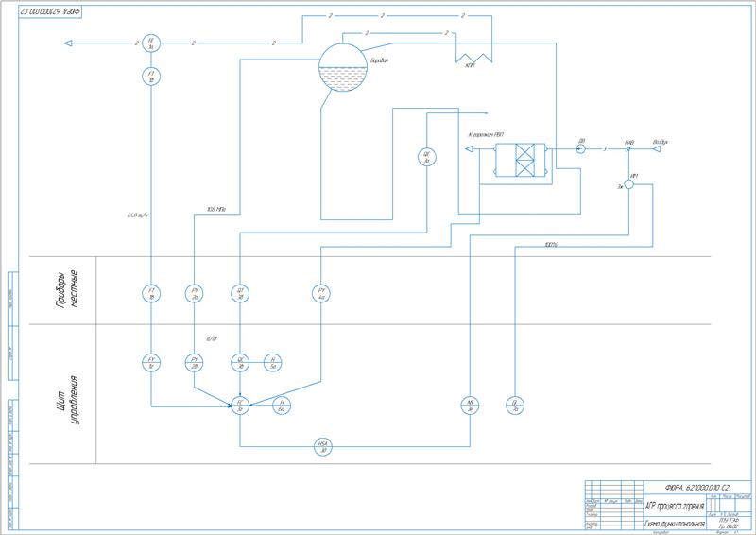Select the d/dt label near PY 2в
This screenshot has width=756, height=535.
212,338
